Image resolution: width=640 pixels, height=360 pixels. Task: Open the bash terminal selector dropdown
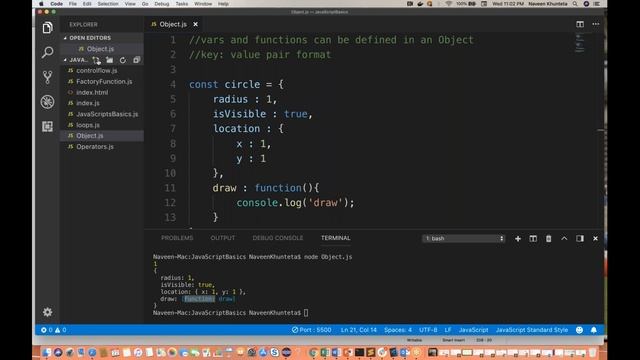click(x=464, y=238)
